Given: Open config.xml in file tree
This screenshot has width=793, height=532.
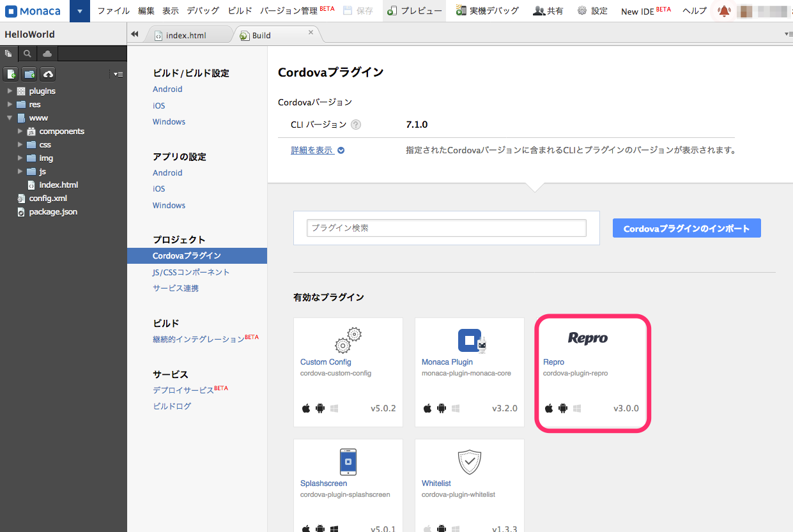Looking at the screenshot, I should 48,198.
